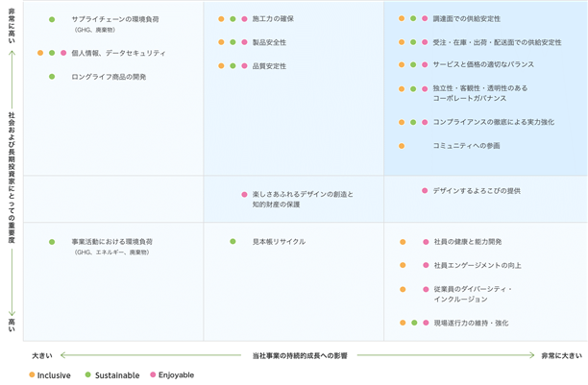Select the Inclusive legend label
The image size is (588, 385).
(54, 375)
